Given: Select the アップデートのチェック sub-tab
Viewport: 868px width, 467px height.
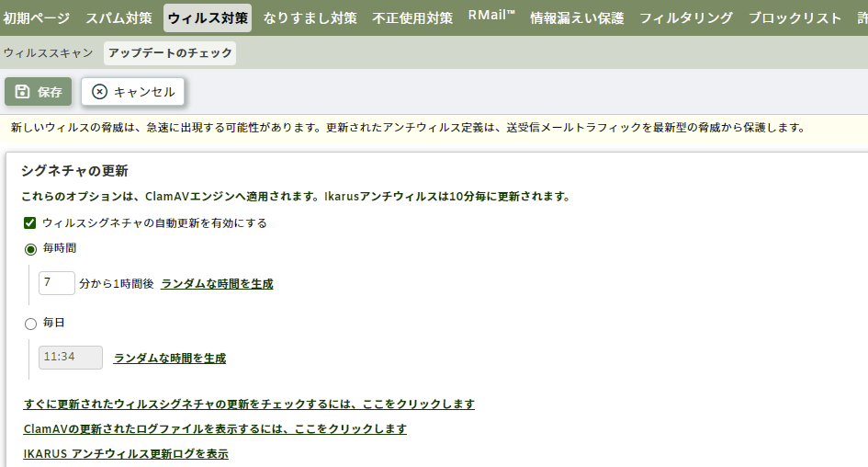Looking at the screenshot, I should point(170,53).
